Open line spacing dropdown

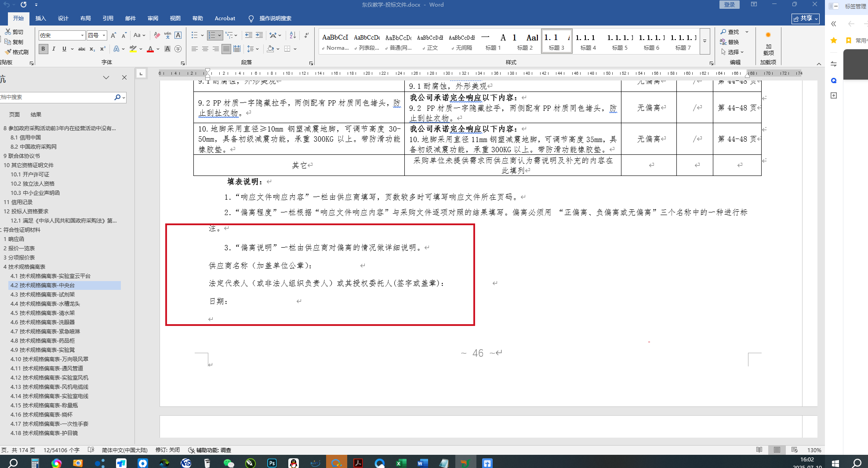253,49
